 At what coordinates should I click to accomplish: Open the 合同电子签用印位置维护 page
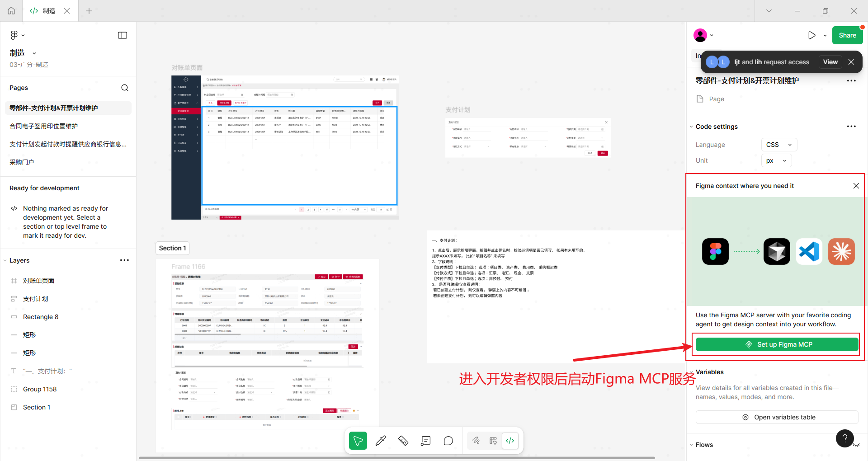44,126
